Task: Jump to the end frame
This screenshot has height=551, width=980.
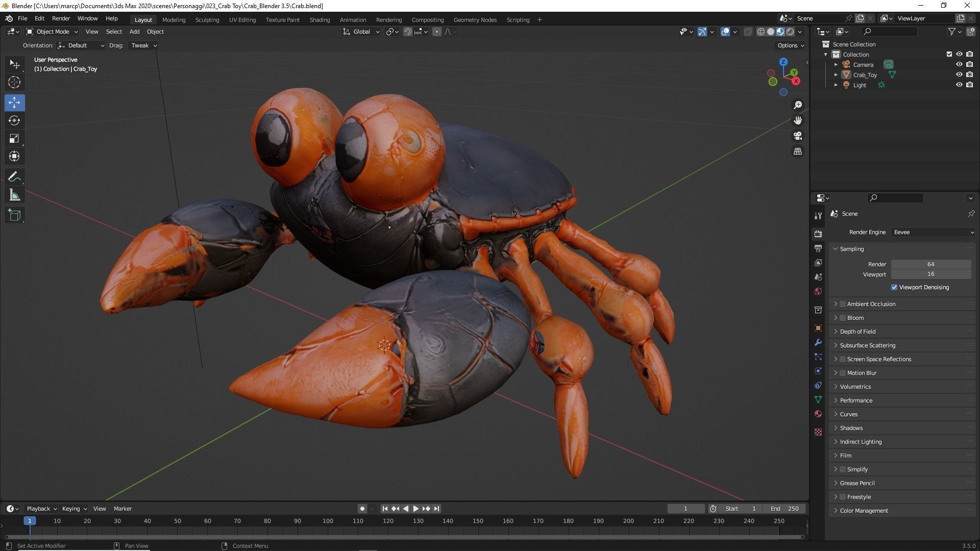Action: pos(436,509)
